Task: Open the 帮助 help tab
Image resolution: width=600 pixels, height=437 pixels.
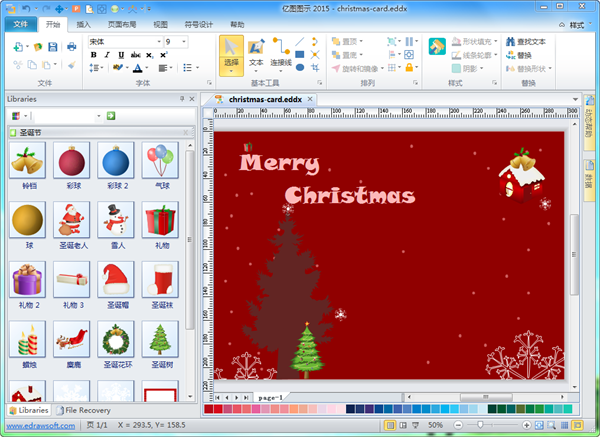Action: tap(237, 24)
